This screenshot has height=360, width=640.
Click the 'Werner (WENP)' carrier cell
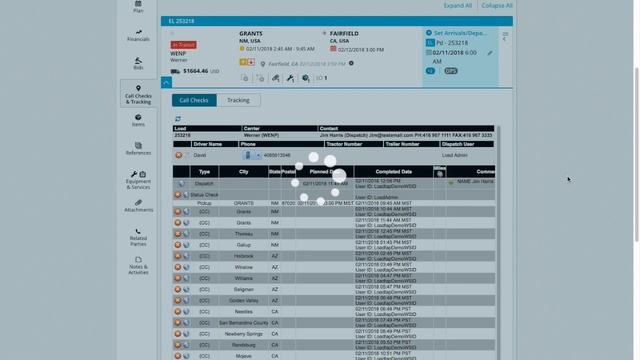(x=261, y=135)
